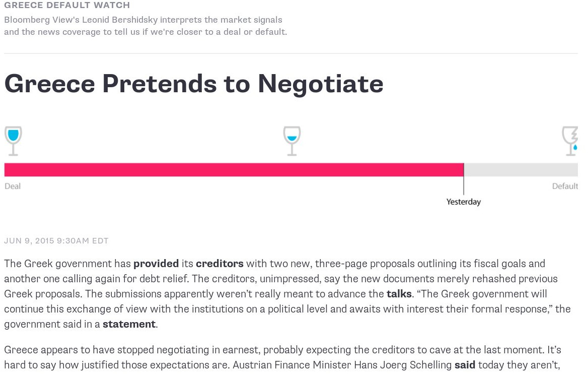The height and width of the screenshot is (374, 588).
Task: Click the full wine glass icon above Deal
Action: (13, 140)
